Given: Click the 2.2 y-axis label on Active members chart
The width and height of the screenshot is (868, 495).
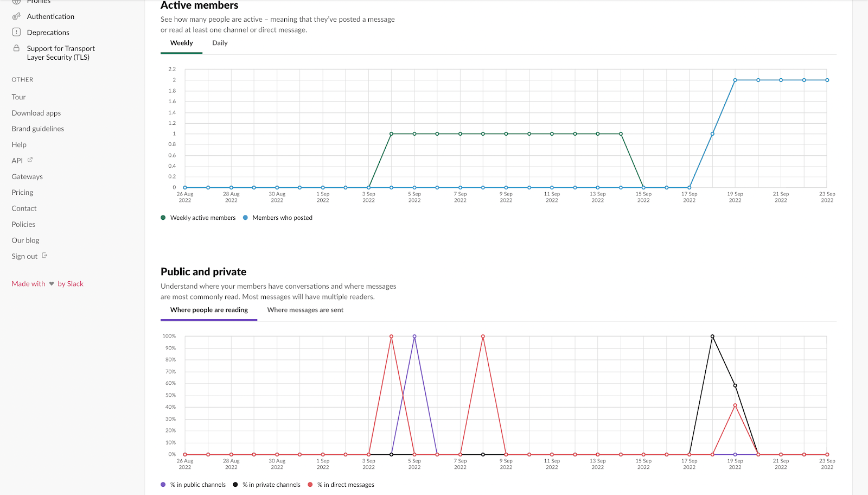Looking at the screenshot, I should pos(172,69).
